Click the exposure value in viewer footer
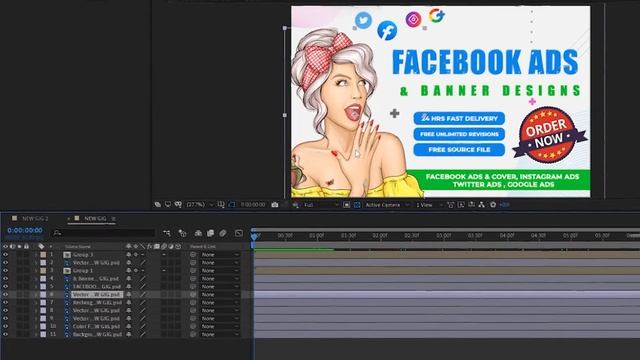This screenshot has height=360, width=640. coord(504,204)
